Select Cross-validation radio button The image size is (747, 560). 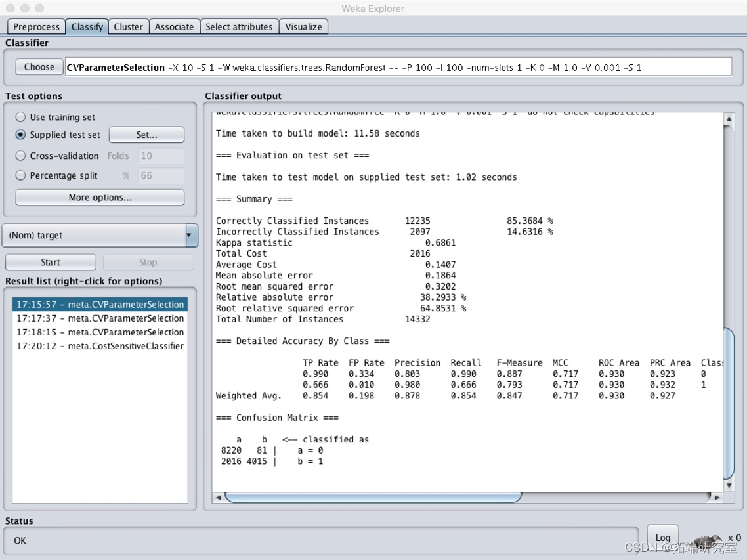20,156
